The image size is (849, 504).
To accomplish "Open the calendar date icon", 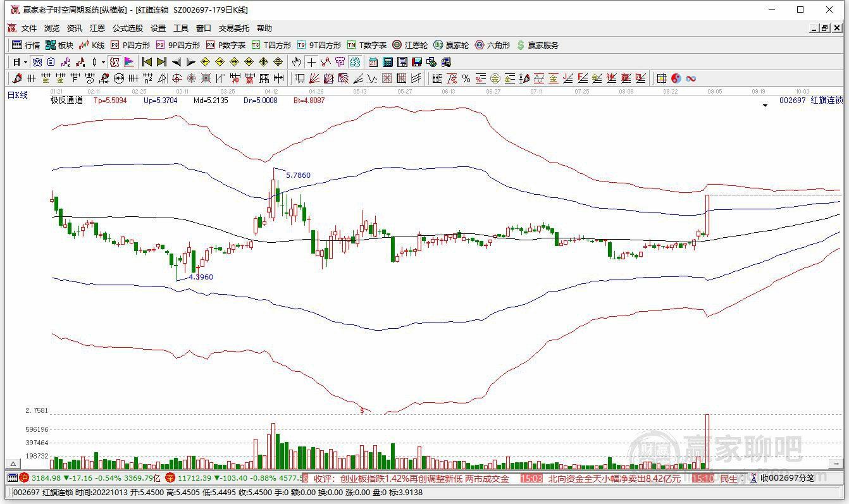I will coord(373,62).
